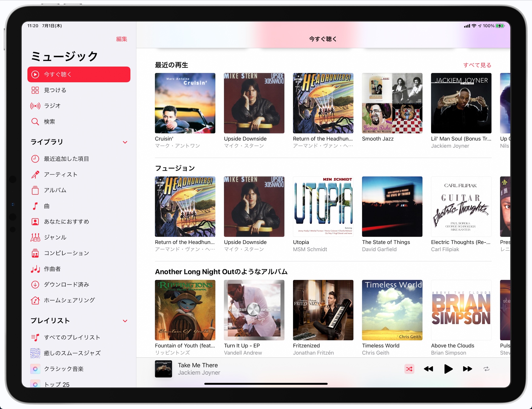Open the 曲 music note icon
Screen dimensions: 532x409
35,206
